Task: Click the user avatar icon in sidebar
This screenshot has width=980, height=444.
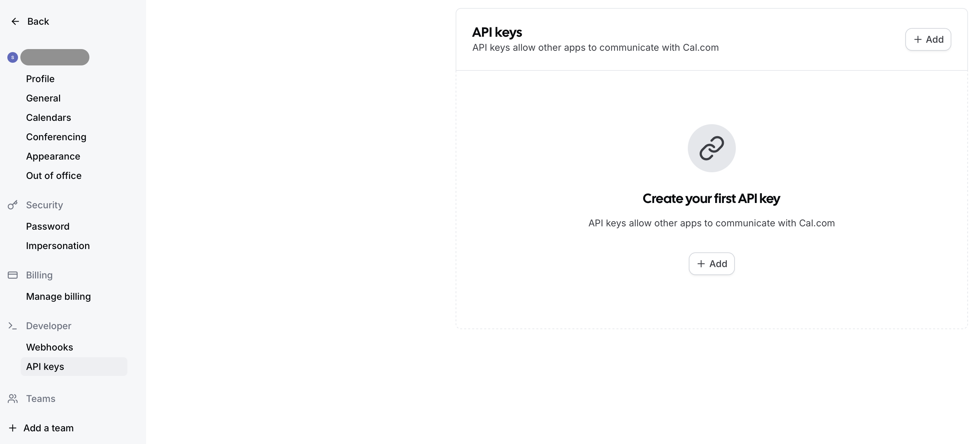Action: 13,57
